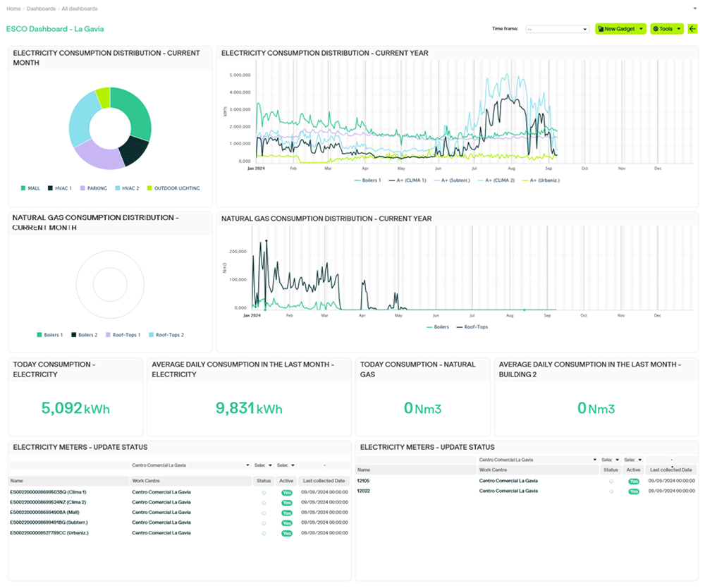
Task: Toggle the MALL legend swatch
Action: pos(23,188)
